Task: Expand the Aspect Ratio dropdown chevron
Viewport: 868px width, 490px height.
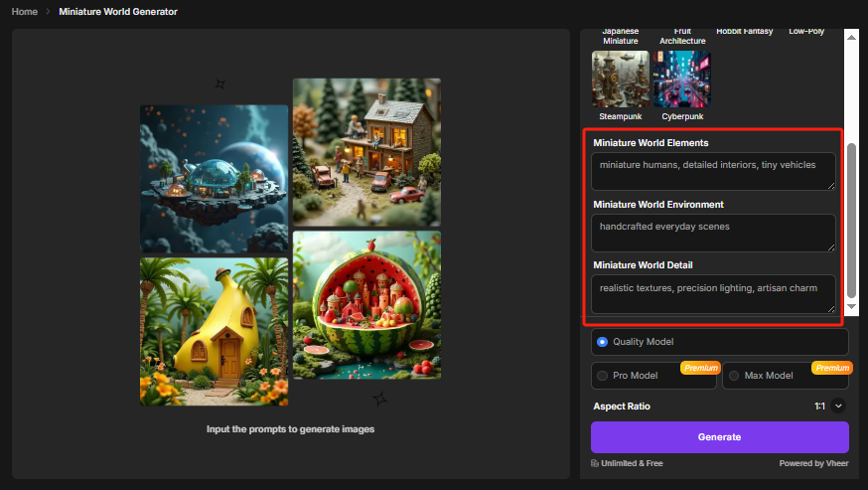Action: pos(838,406)
